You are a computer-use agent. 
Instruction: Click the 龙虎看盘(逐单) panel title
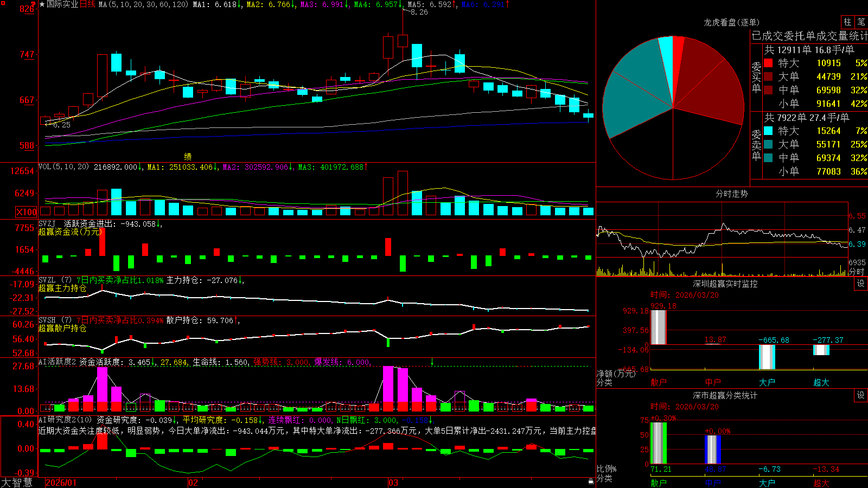[731, 22]
